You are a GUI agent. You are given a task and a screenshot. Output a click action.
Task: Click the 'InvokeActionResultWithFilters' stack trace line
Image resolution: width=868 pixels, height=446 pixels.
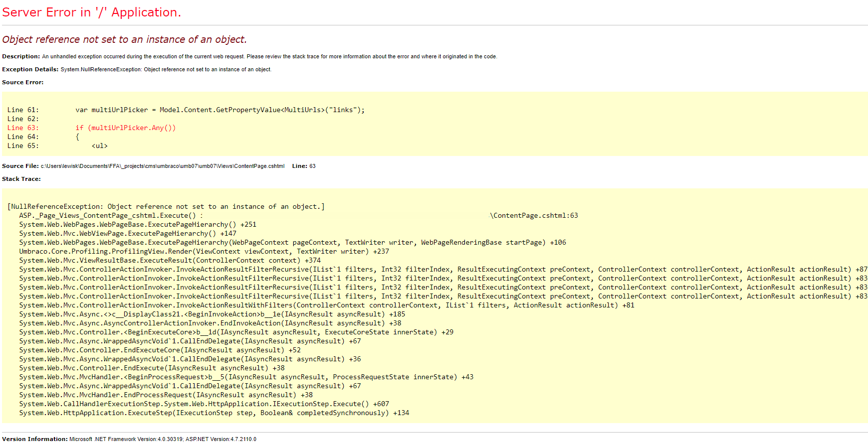point(326,305)
